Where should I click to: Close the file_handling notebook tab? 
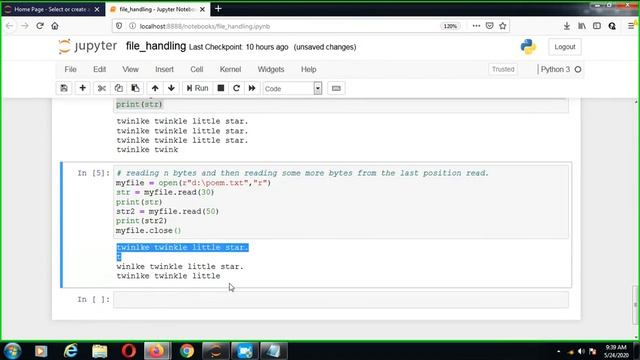202,9
